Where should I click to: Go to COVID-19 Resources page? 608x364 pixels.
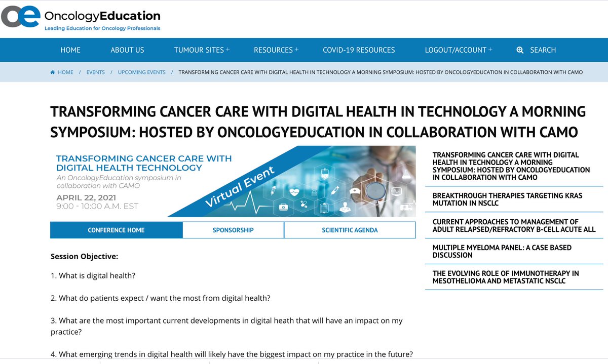click(359, 50)
